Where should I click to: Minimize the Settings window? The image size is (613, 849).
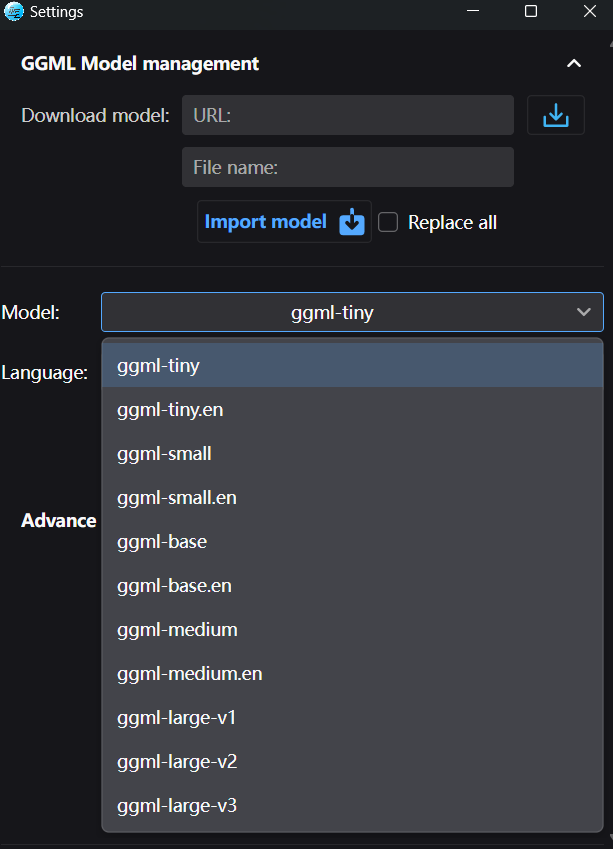[473, 11]
